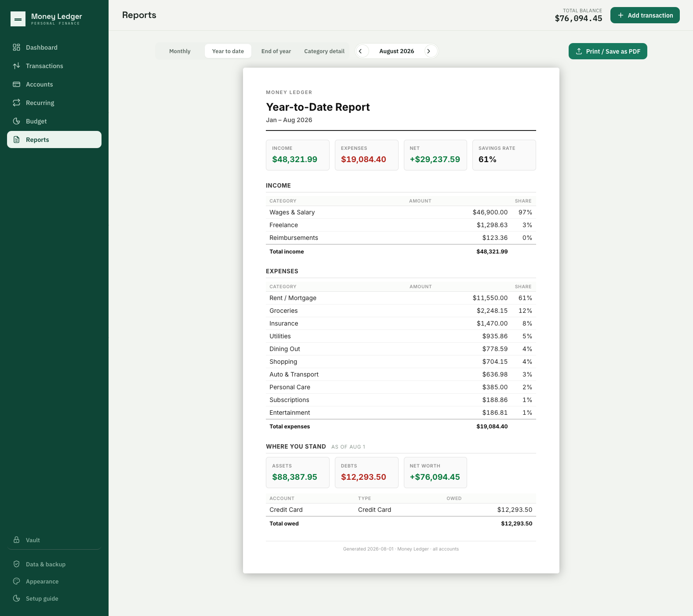693x616 pixels.
Task: Click the Total expenses row
Action: [401, 427]
